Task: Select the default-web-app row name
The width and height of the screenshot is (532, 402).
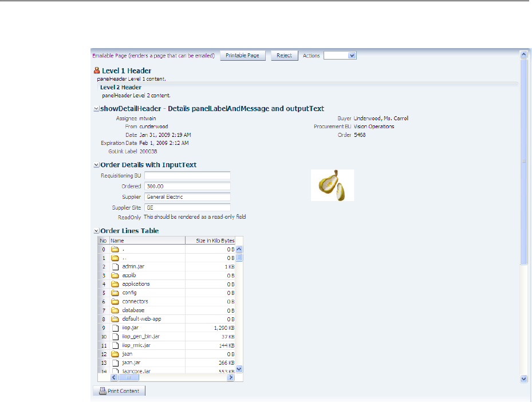Action: pos(141,319)
